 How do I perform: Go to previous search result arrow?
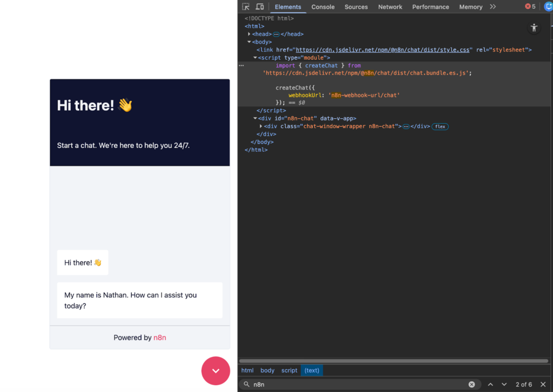(x=490, y=384)
